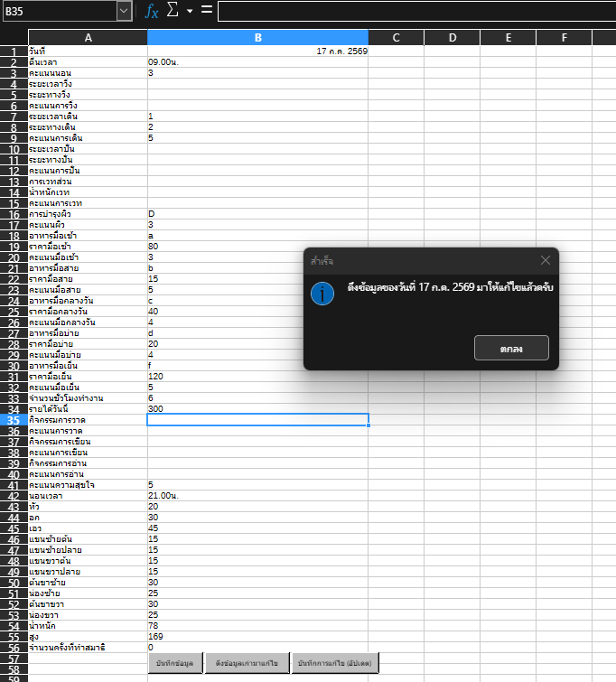
Task: Click cell labeled กิจกรรมการเขียน
Action: click(88, 442)
